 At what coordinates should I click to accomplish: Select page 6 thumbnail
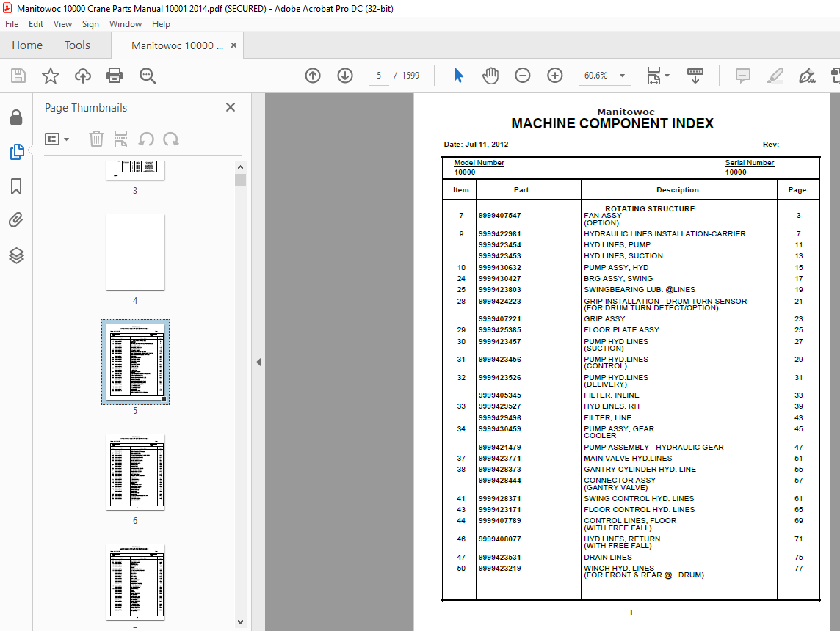click(136, 472)
